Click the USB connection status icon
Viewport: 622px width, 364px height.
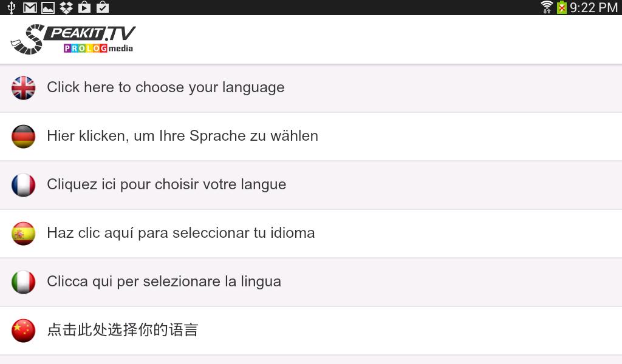[12, 7]
